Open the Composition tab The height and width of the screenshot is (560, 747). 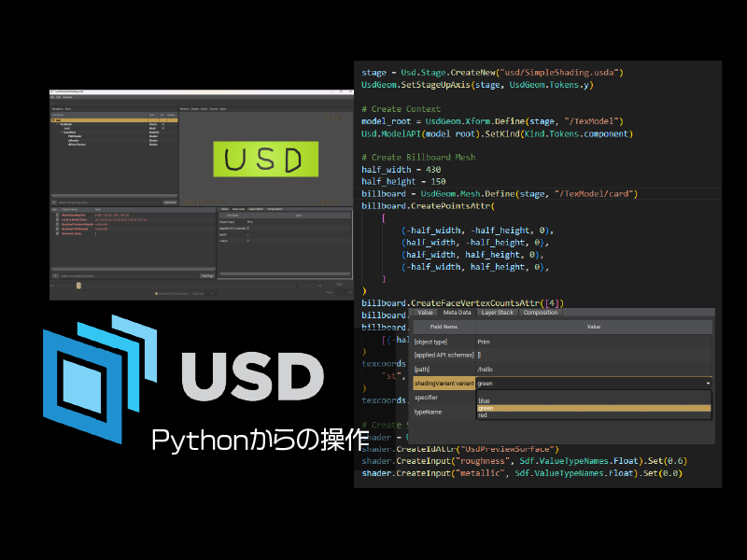(x=540, y=313)
